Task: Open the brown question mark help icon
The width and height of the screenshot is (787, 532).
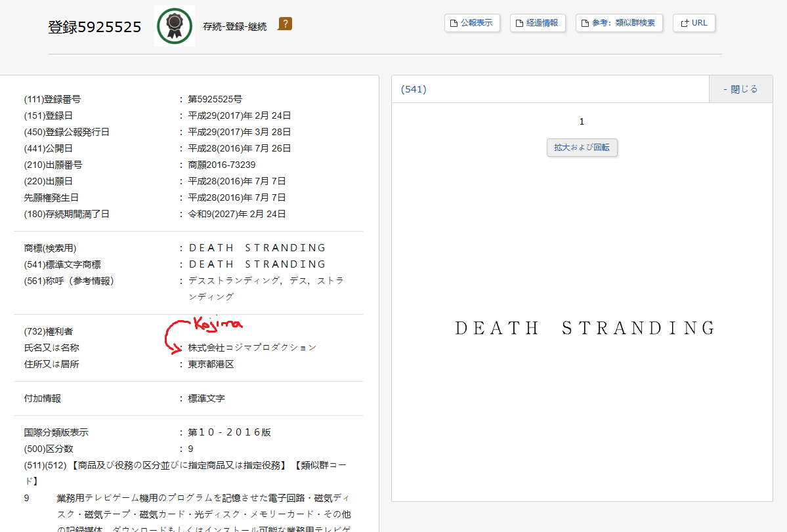Action: click(x=285, y=24)
